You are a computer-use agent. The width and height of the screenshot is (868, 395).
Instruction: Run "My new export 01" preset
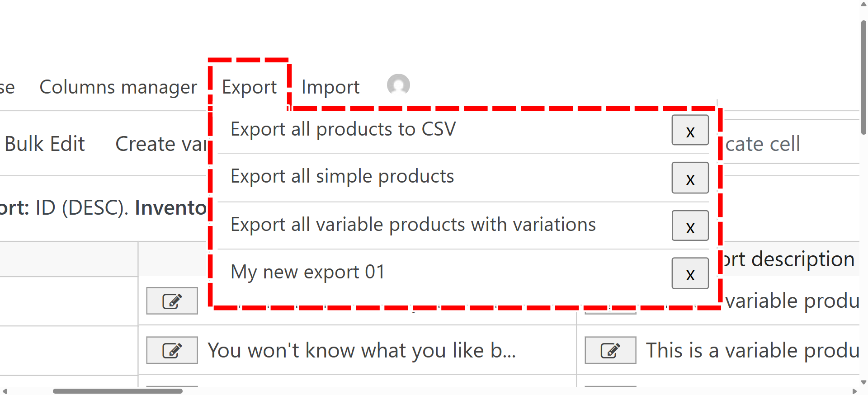307,272
